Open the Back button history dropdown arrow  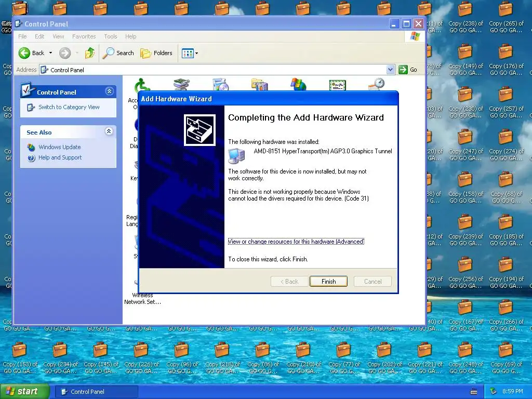point(50,53)
